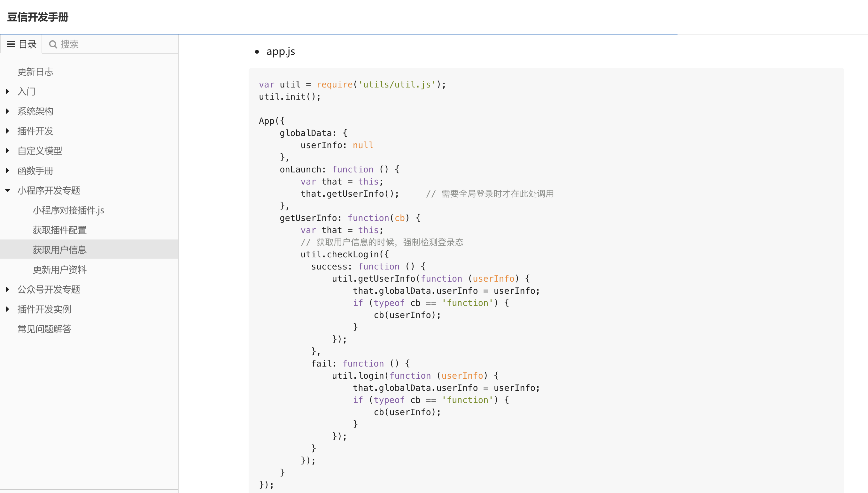
Task: Select the 获取用户信息 sidebar item
Action: click(60, 250)
